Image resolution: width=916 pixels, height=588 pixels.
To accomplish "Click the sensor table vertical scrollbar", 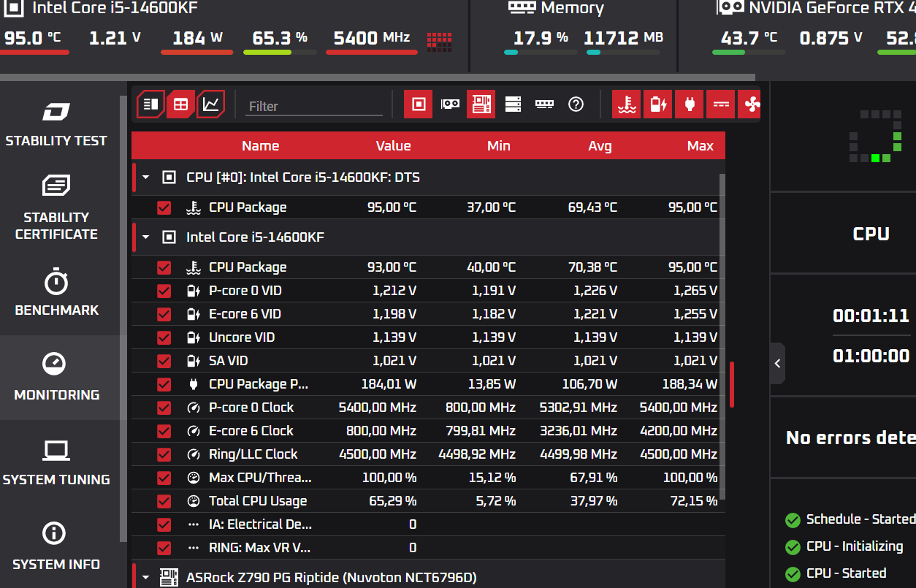I will coord(722,336).
